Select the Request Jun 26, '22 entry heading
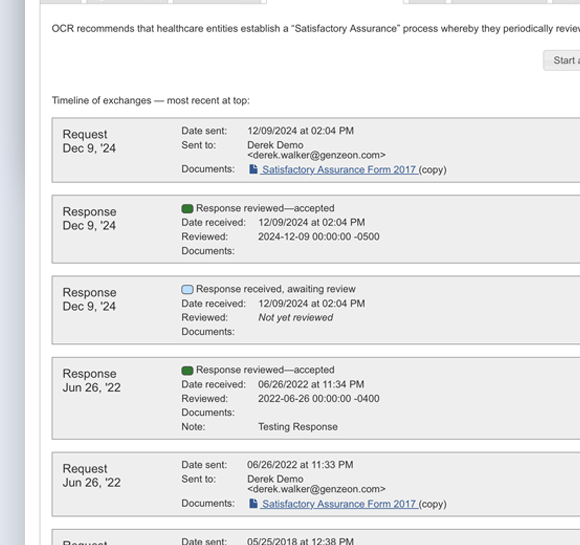 [x=92, y=475]
